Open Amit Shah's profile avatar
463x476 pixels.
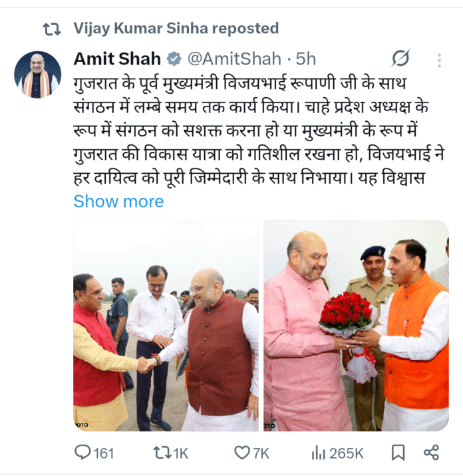coord(38,75)
